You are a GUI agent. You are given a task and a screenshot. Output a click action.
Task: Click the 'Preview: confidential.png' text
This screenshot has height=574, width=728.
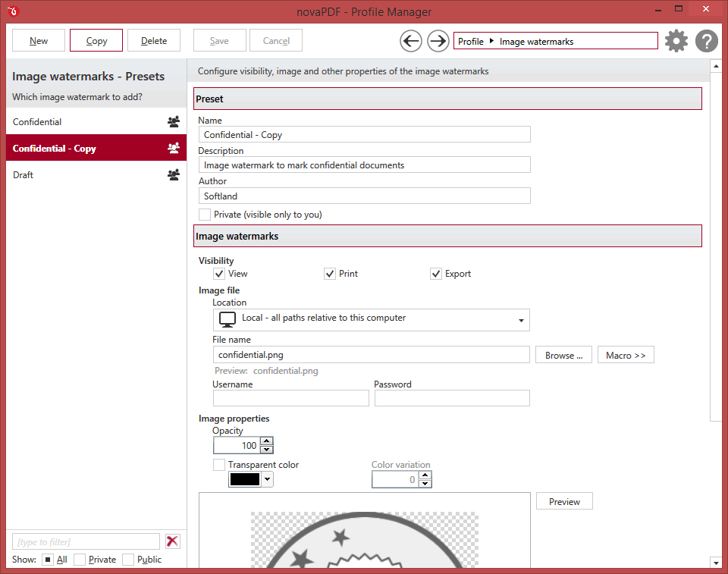266,371
